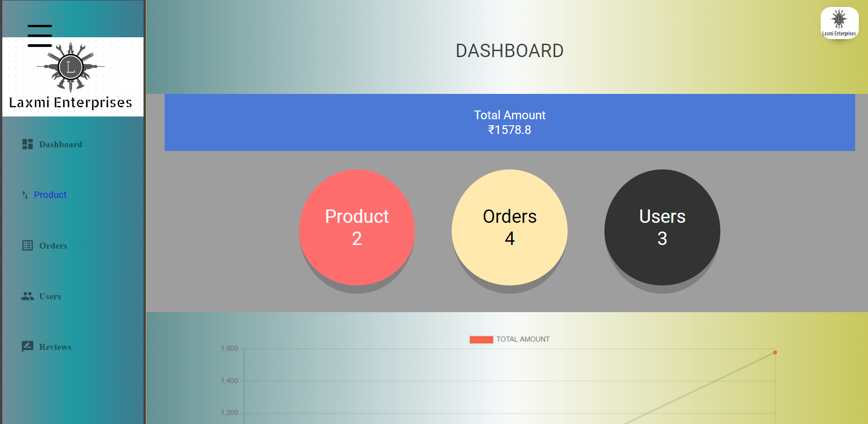
Task: Click the DASHBOARD heading text
Action: point(510,51)
